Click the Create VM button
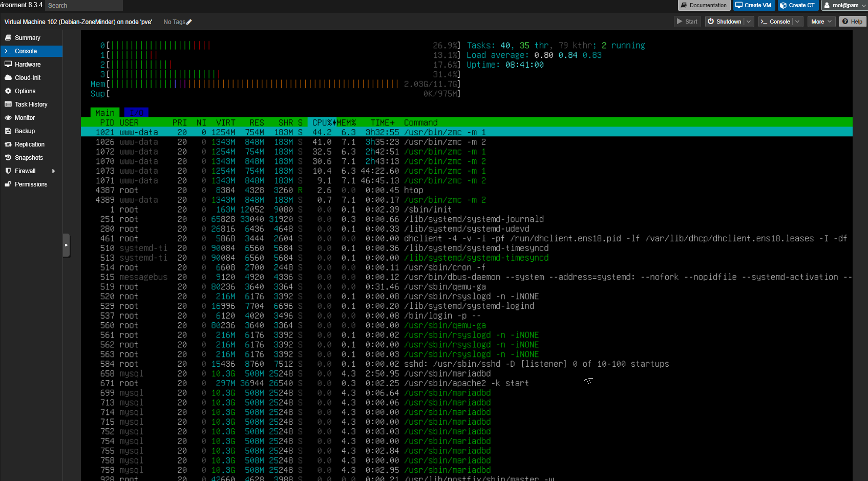This screenshot has height=481, width=868. click(754, 5)
